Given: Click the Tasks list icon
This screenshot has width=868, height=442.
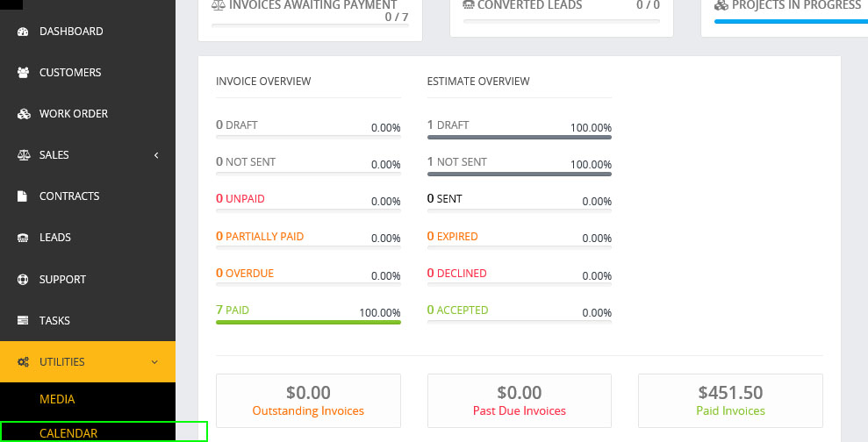Looking at the screenshot, I should 24,321.
